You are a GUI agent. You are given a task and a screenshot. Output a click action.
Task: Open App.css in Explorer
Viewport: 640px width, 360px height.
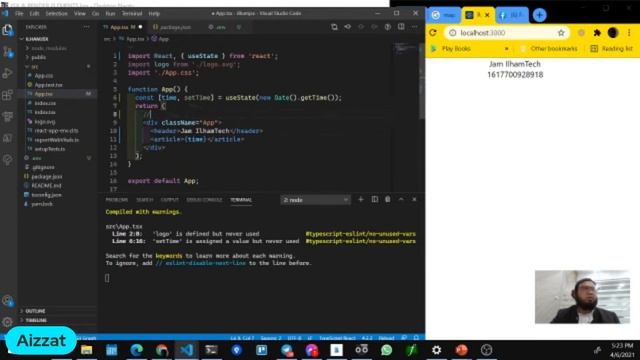(44, 76)
